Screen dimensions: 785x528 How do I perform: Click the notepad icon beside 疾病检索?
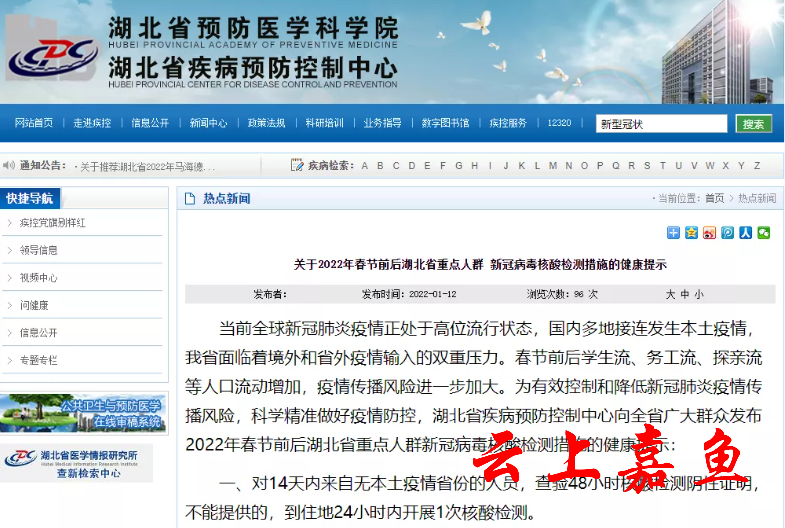click(x=297, y=165)
